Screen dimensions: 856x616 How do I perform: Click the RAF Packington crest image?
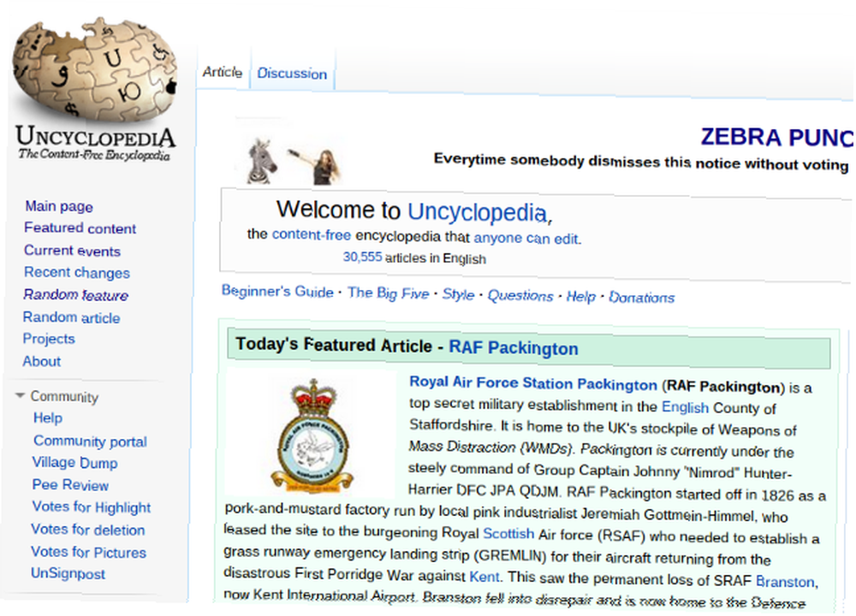(x=312, y=435)
